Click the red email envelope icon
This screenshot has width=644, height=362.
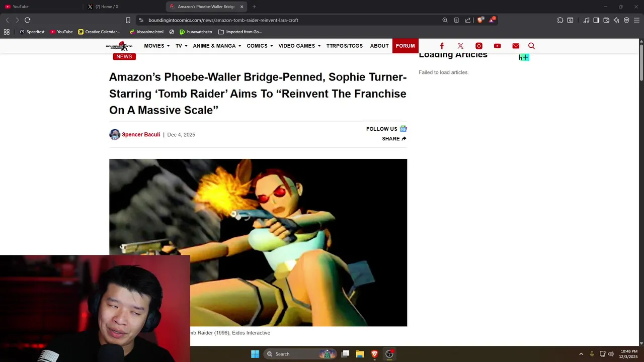[516, 46]
